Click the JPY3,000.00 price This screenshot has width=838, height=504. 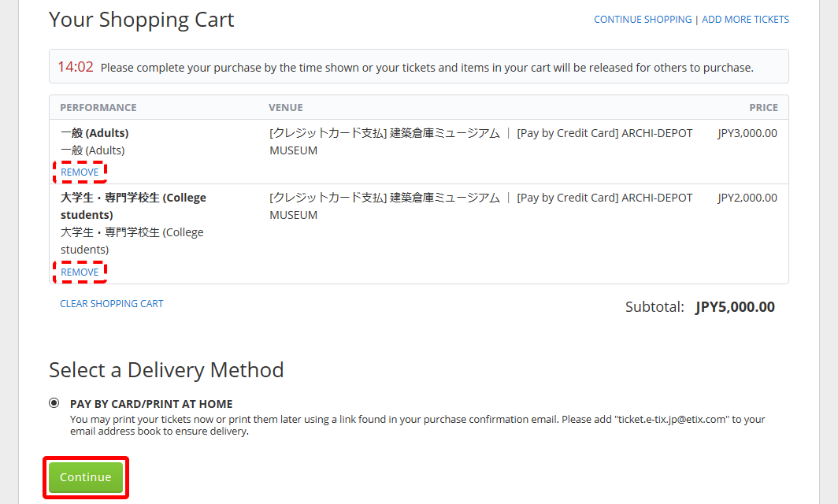[x=747, y=133]
